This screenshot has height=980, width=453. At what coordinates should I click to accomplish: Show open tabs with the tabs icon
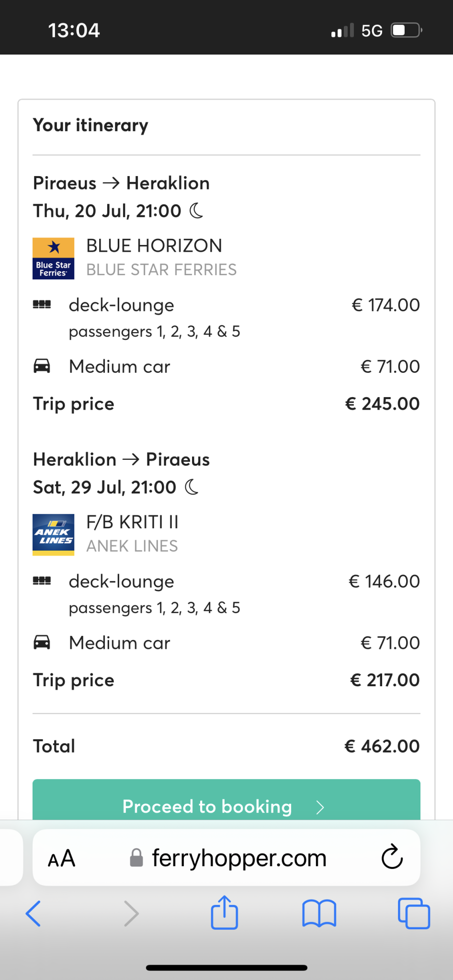414,913
